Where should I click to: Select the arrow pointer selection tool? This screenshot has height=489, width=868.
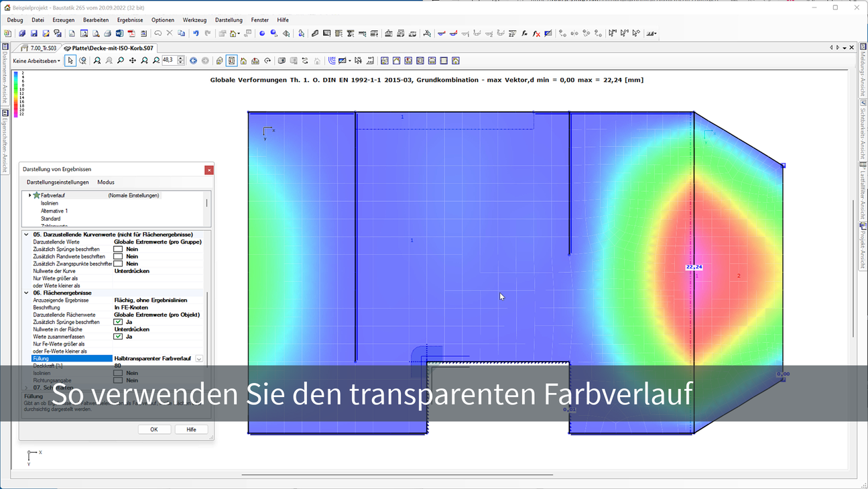click(71, 60)
